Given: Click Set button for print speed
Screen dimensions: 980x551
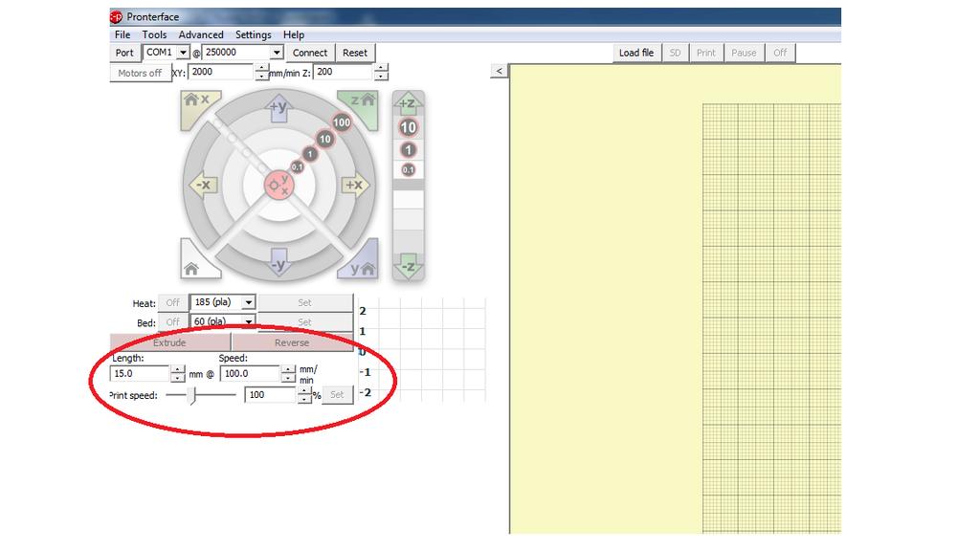Looking at the screenshot, I should coord(337,395).
